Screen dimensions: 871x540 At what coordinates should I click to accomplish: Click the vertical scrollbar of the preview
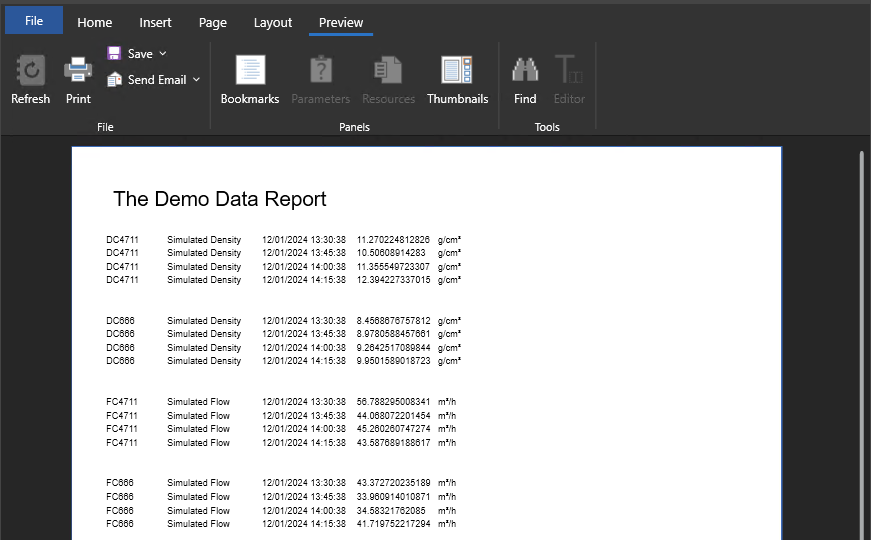[862, 344]
